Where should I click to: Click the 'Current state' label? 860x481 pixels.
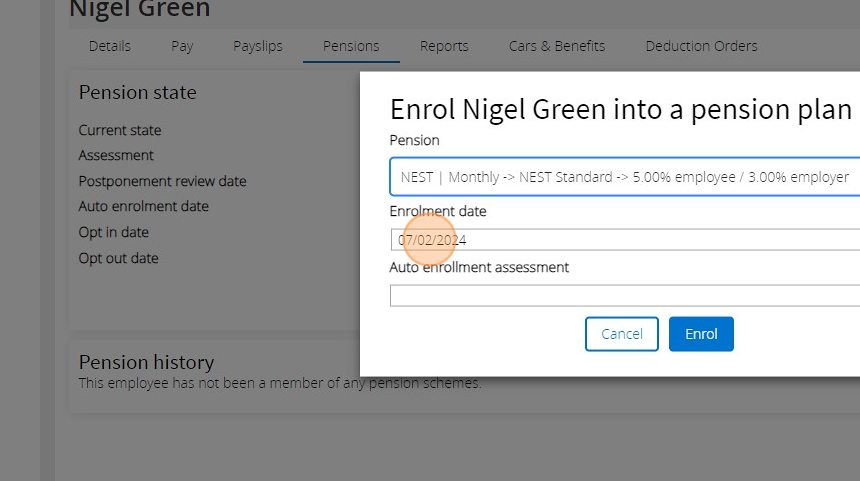click(x=120, y=130)
